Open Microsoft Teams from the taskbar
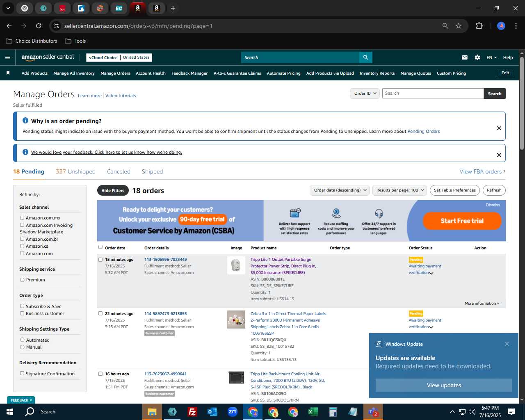Screen dimensions: 525x420 [373, 412]
